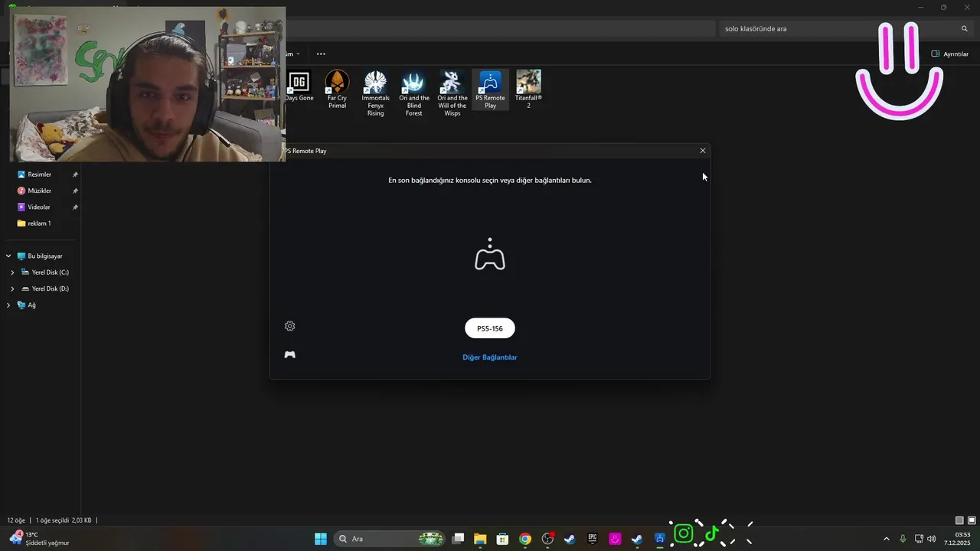Open the pink hand app on taskbar
The width and height of the screenshot is (980, 551).
[615, 539]
